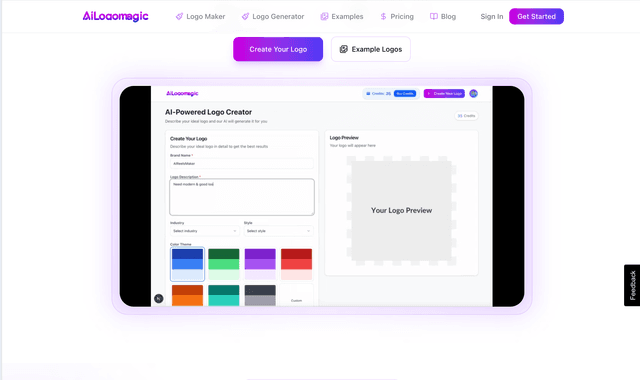Visit the Blog page

(443, 16)
